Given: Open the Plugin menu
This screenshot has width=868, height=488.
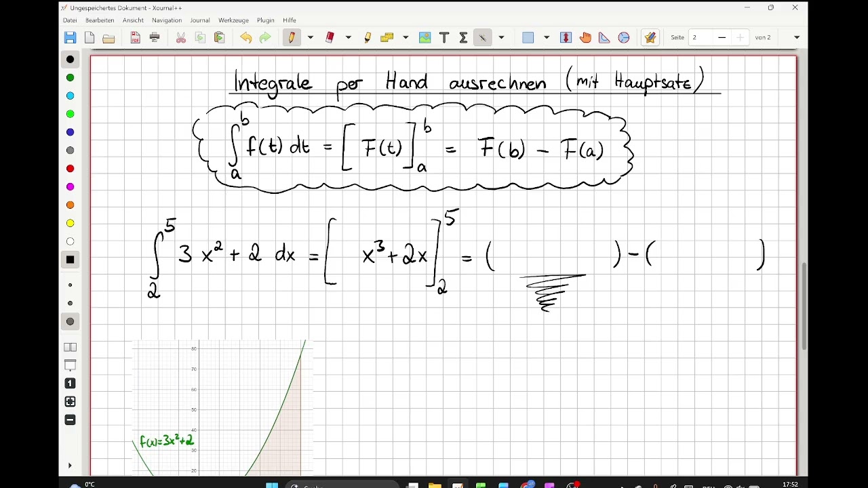Looking at the screenshot, I should [x=265, y=20].
